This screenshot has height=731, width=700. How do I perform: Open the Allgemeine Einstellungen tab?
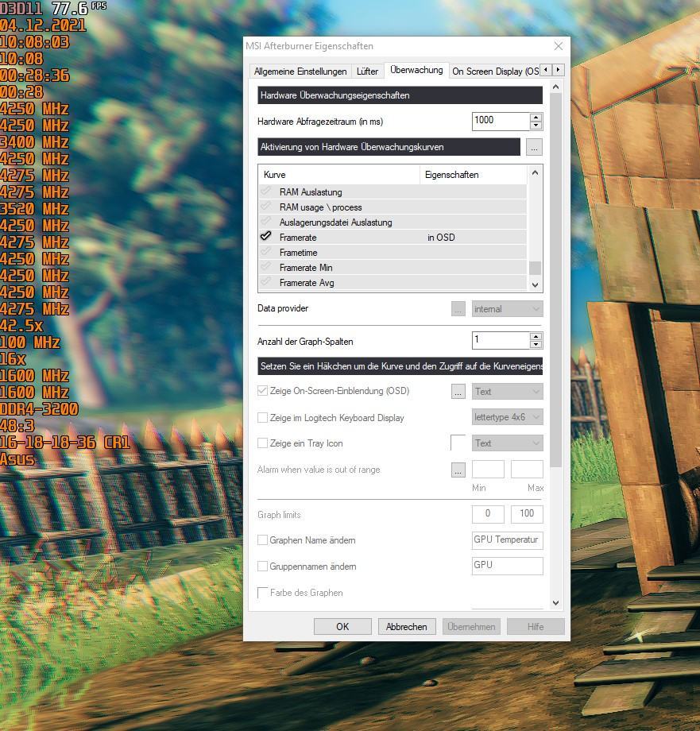coord(300,72)
